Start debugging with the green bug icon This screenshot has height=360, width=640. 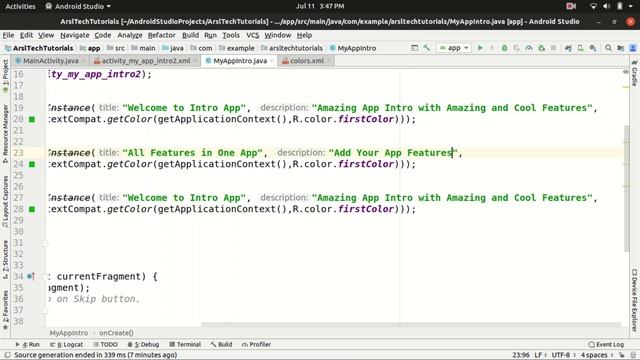504,48
